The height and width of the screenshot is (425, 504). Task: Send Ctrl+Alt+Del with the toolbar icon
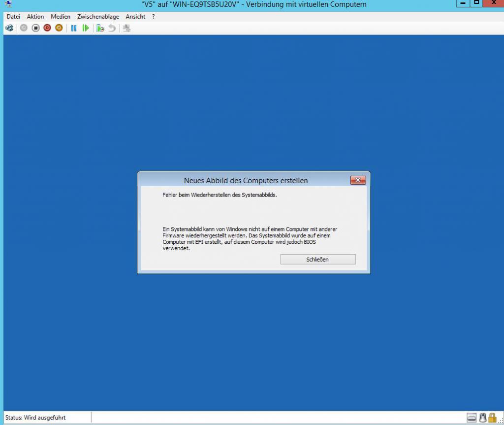click(9, 28)
